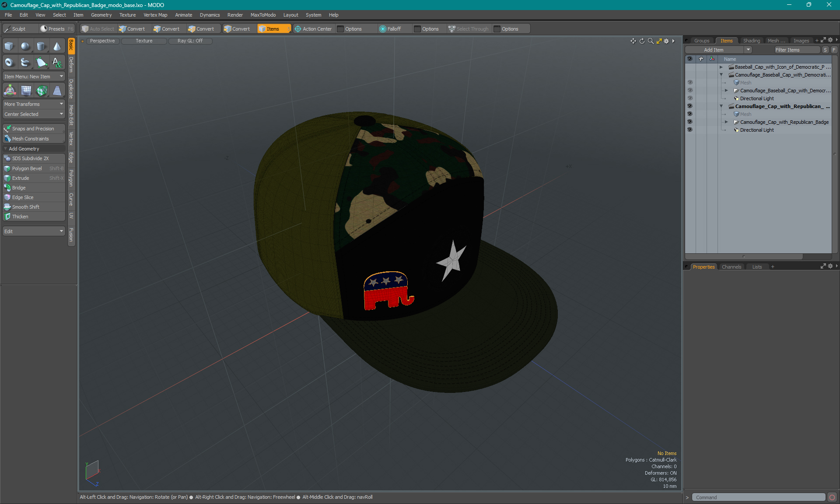The image size is (840, 504).
Task: Click Perspective view button
Action: tap(102, 41)
